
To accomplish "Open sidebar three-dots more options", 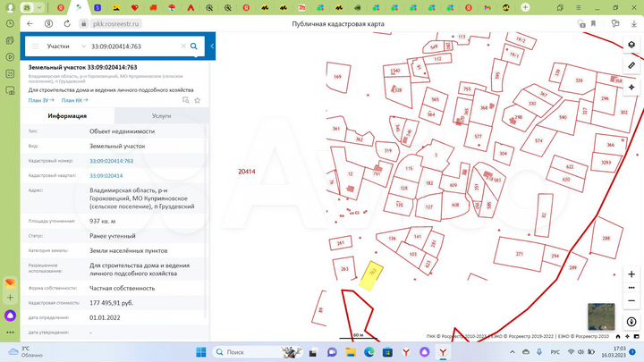I will coord(10,333).
